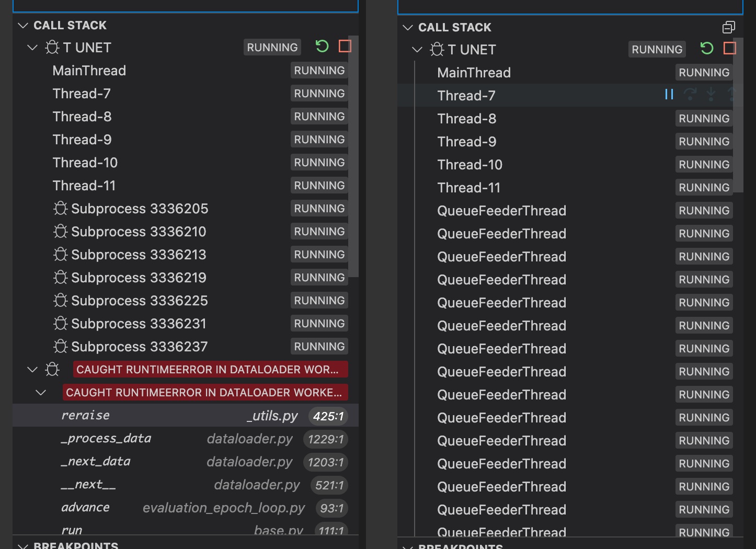Restart the T UNET debug session in left panel
The width and height of the screenshot is (756, 549).
323,46
